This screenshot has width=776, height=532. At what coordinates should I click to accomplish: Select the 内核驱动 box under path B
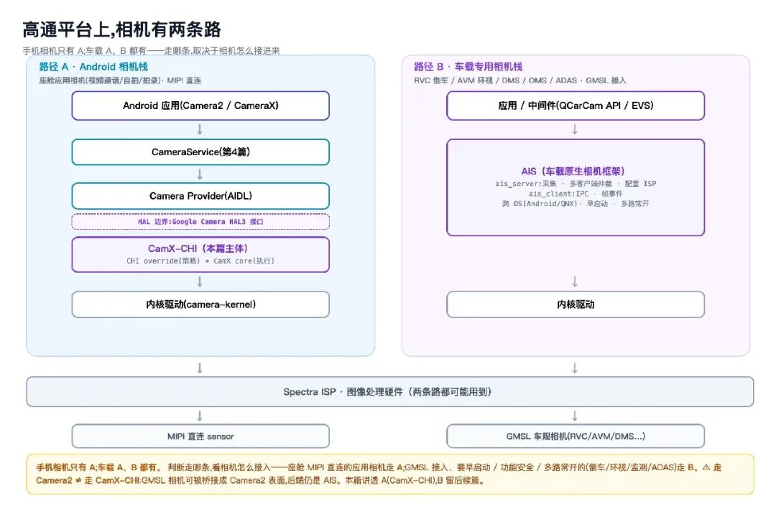[x=576, y=304]
